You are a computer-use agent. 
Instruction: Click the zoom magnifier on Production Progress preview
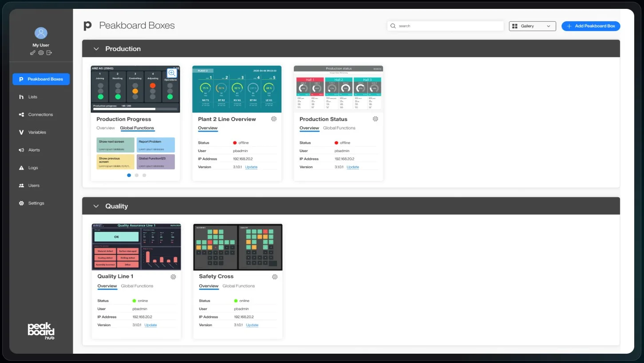pyautogui.click(x=172, y=73)
